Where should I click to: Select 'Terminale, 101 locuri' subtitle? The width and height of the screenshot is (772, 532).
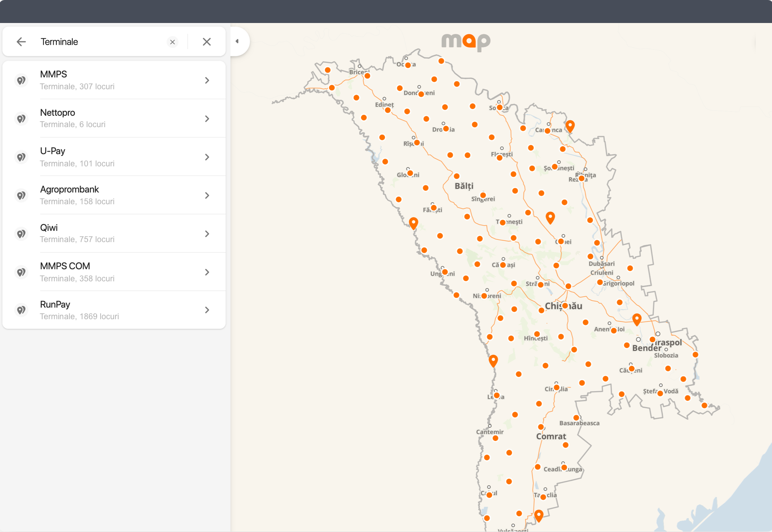pyautogui.click(x=77, y=164)
